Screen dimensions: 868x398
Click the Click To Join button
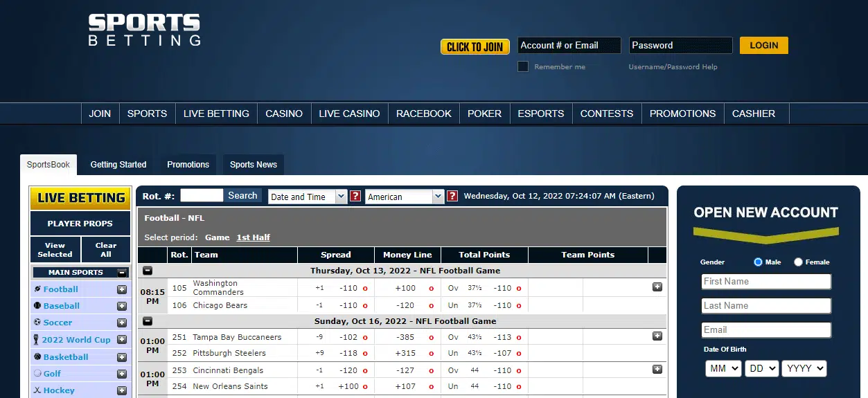click(475, 46)
